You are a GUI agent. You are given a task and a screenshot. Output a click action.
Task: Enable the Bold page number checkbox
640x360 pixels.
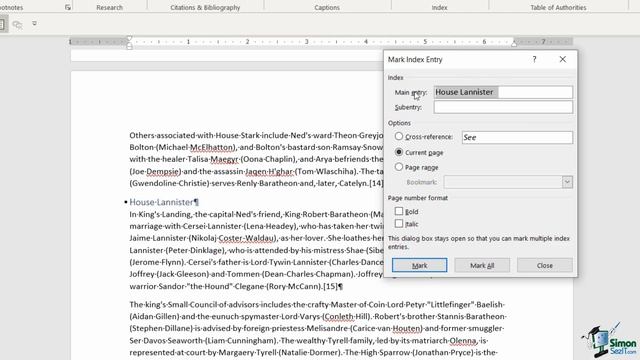pyautogui.click(x=399, y=211)
